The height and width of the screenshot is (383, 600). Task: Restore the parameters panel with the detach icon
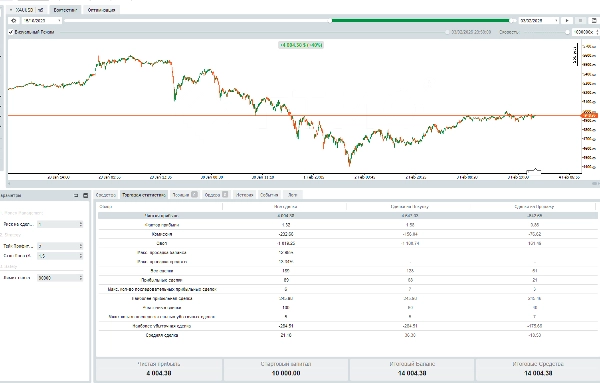click(76, 196)
